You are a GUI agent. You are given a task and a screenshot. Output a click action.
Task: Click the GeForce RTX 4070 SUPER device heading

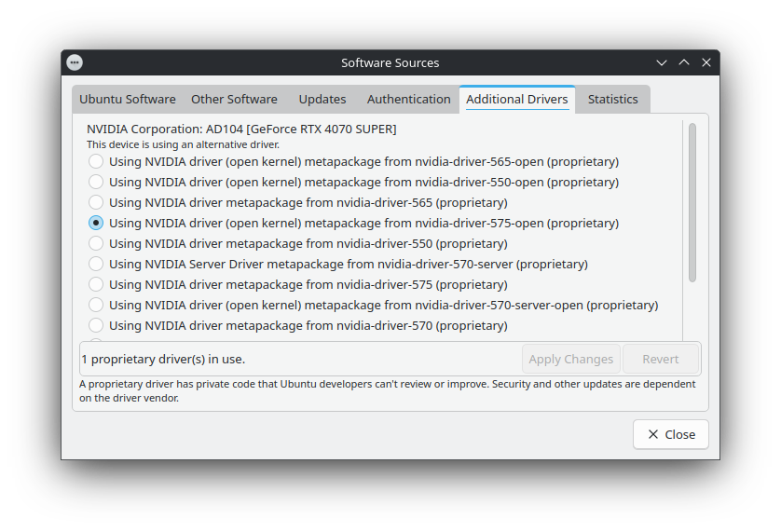point(241,129)
